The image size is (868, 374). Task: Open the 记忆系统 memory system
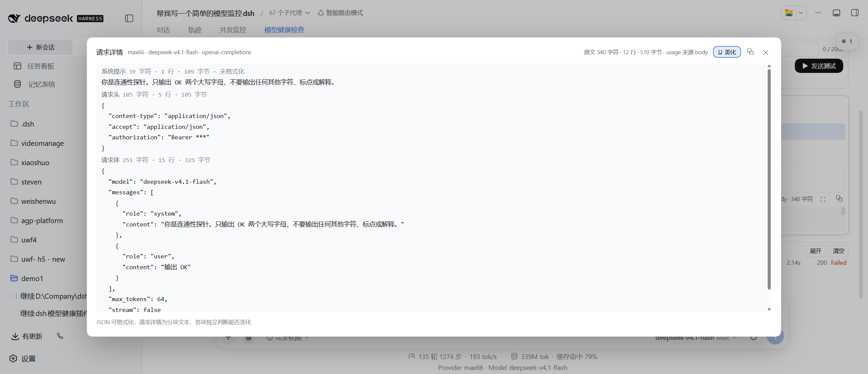tap(34, 84)
